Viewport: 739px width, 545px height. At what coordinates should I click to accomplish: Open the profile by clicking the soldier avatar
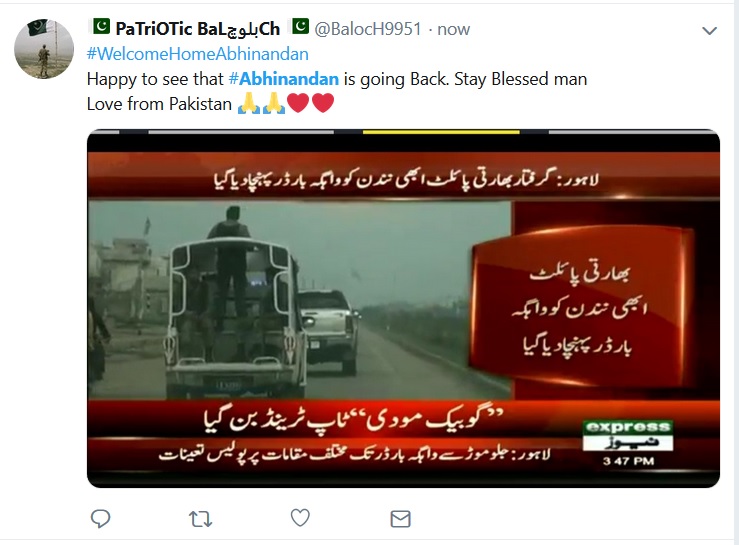point(44,49)
